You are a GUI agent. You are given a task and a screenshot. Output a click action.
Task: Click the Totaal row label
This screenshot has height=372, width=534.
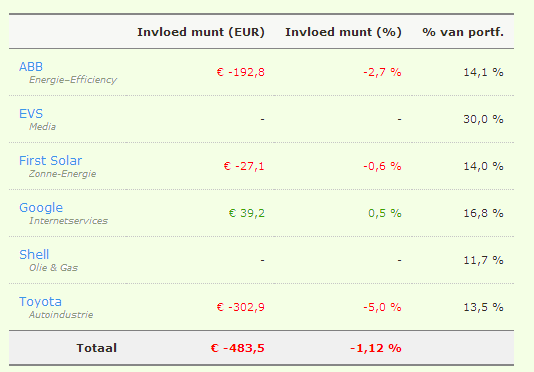[97, 348]
